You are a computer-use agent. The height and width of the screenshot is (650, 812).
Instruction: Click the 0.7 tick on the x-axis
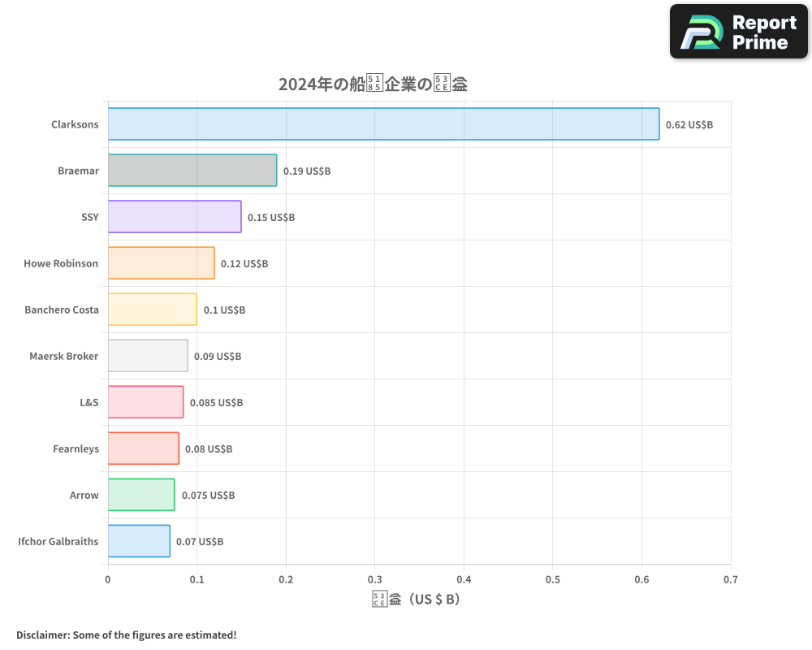pyautogui.click(x=731, y=578)
